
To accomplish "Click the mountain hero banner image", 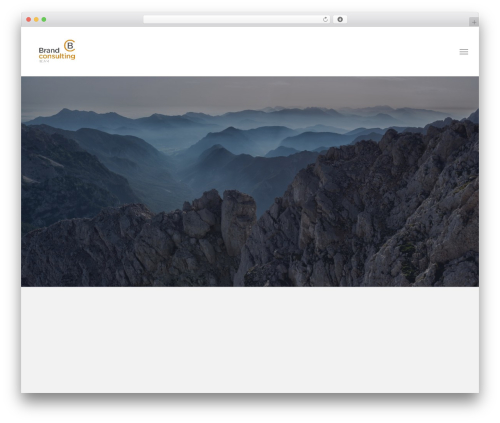I will 250,181.
